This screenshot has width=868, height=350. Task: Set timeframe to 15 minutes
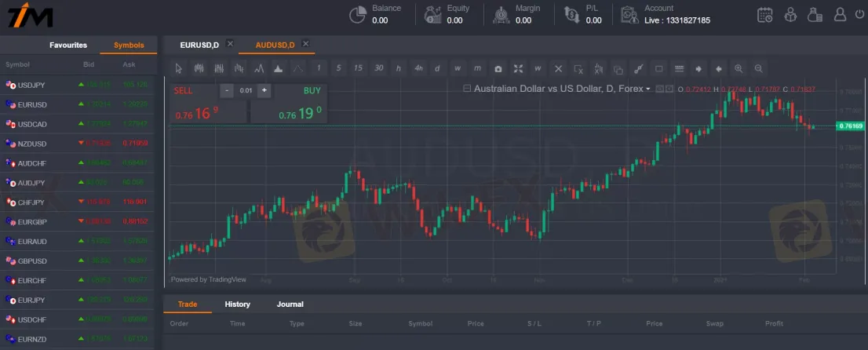358,69
